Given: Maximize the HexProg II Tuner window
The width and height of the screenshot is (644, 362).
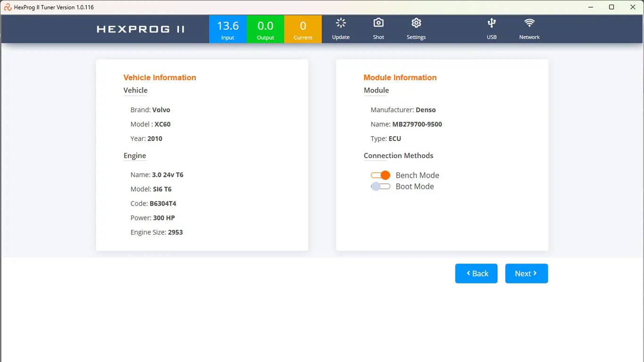Looking at the screenshot, I should pyautogui.click(x=611, y=7).
